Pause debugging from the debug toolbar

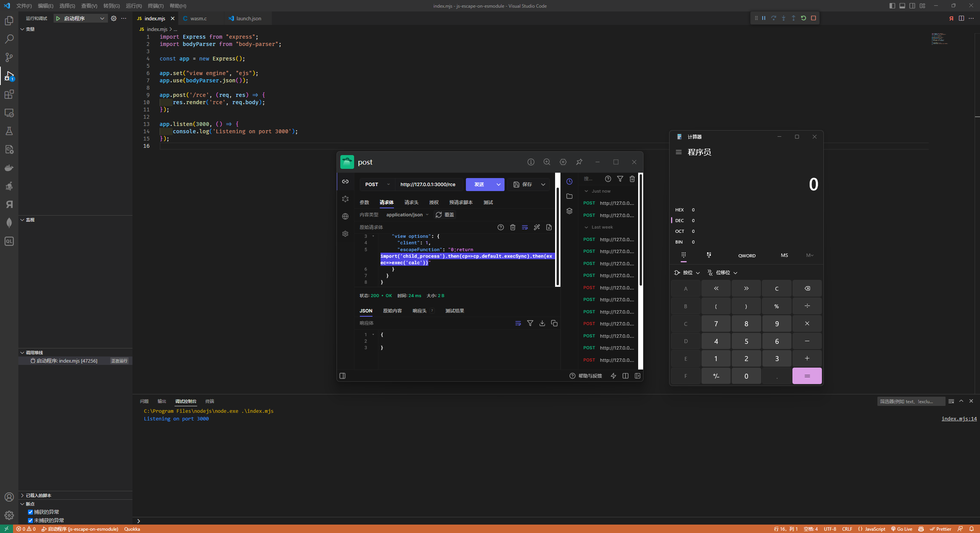(x=764, y=18)
